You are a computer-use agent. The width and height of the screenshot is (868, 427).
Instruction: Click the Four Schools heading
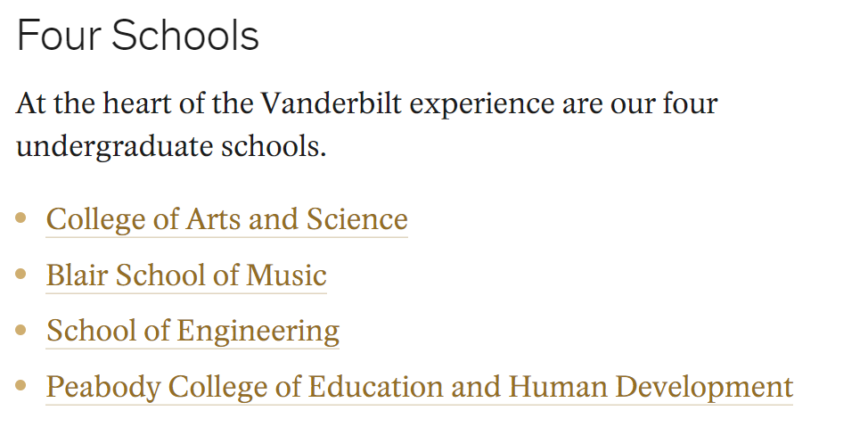138,36
